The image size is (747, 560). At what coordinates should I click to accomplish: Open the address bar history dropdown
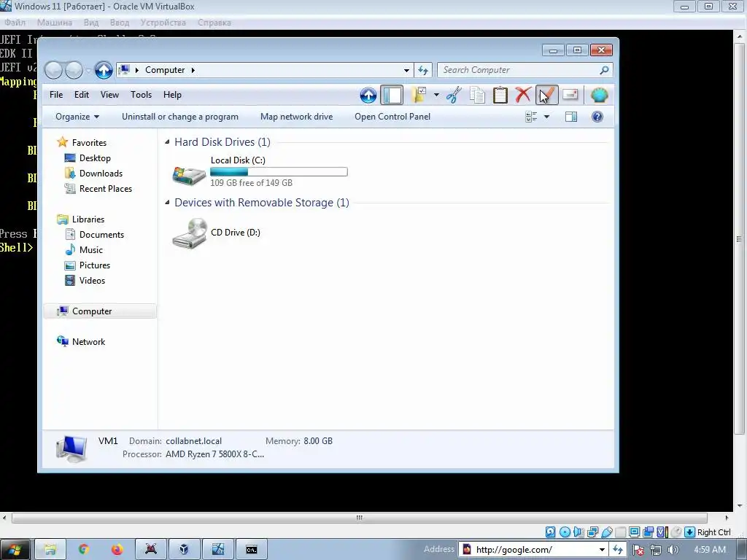pyautogui.click(x=406, y=70)
